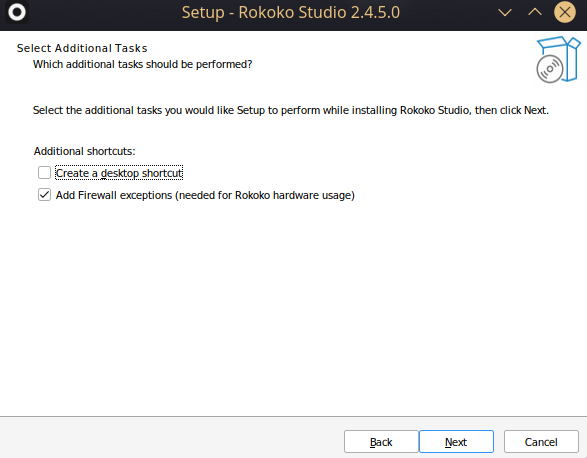
Task: Click the empty area below the checkboxes
Action: pos(294,307)
